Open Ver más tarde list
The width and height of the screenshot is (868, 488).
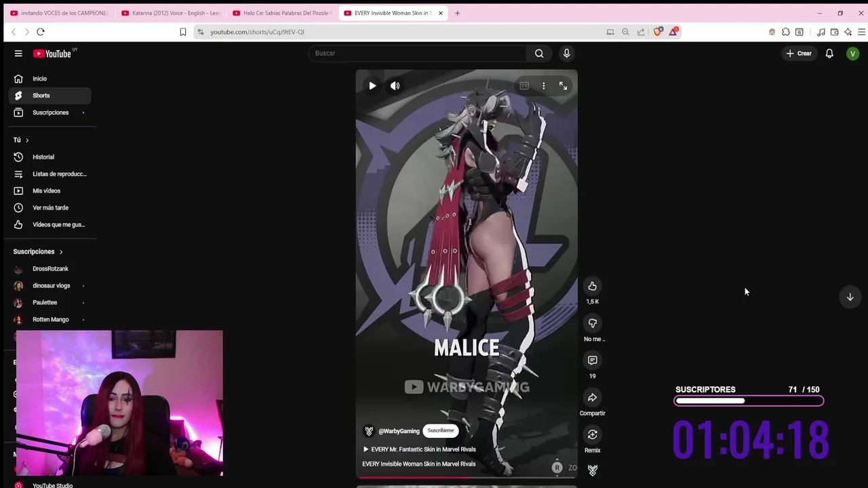pos(50,208)
